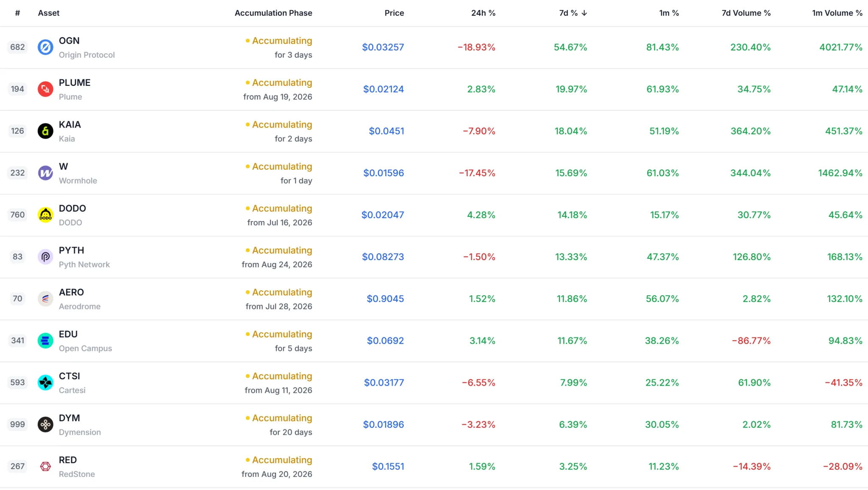This screenshot has width=868, height=490.
Task: Click 'from Aug 20, 2026' under RED
Action: tap(277, 474)
